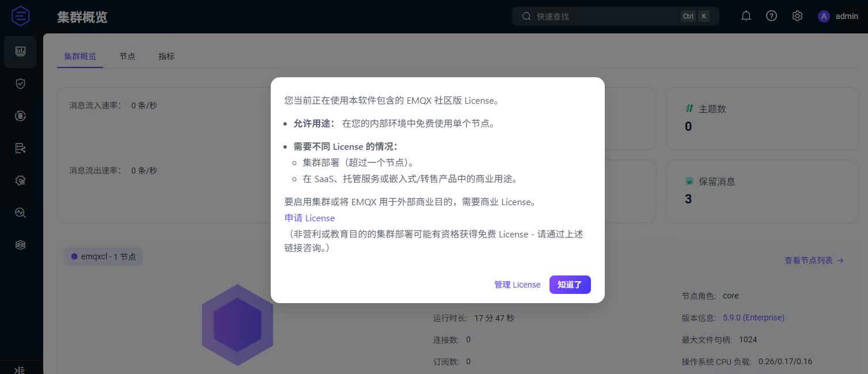This screenshot has width=868, height=374.
Task: Click the 保留消息 card label
Action: click(x=717, y=182)
